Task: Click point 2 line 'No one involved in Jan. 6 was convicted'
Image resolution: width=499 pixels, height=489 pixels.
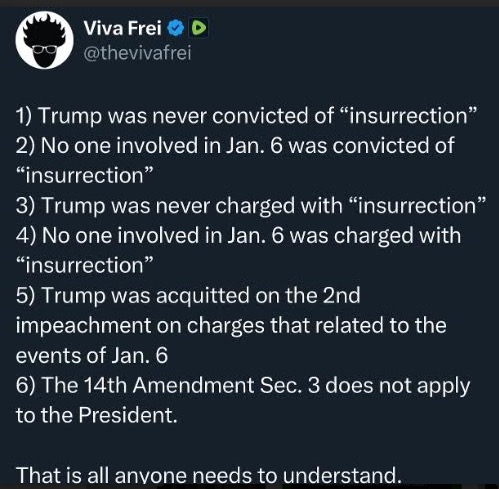Action: coord(235,146)
